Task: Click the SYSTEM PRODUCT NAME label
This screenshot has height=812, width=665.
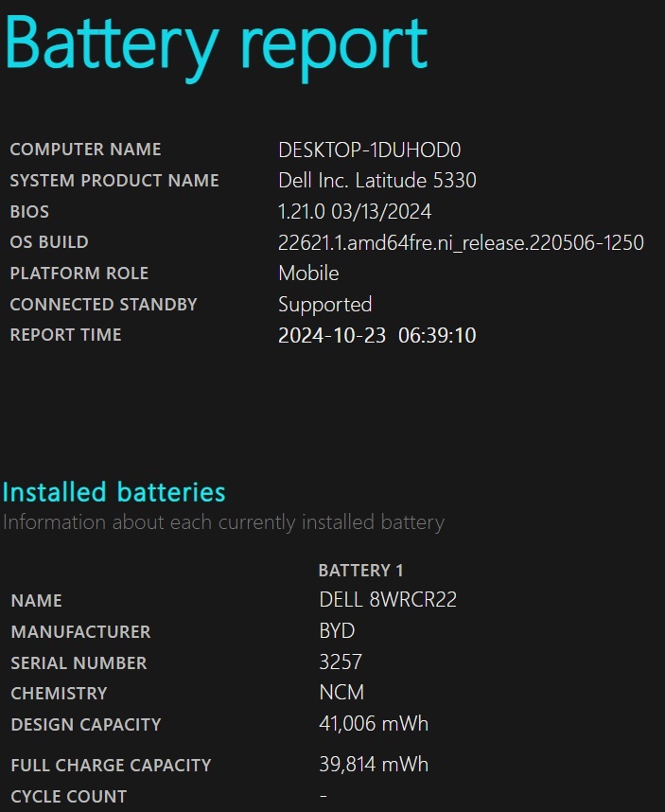Action: 114,180
